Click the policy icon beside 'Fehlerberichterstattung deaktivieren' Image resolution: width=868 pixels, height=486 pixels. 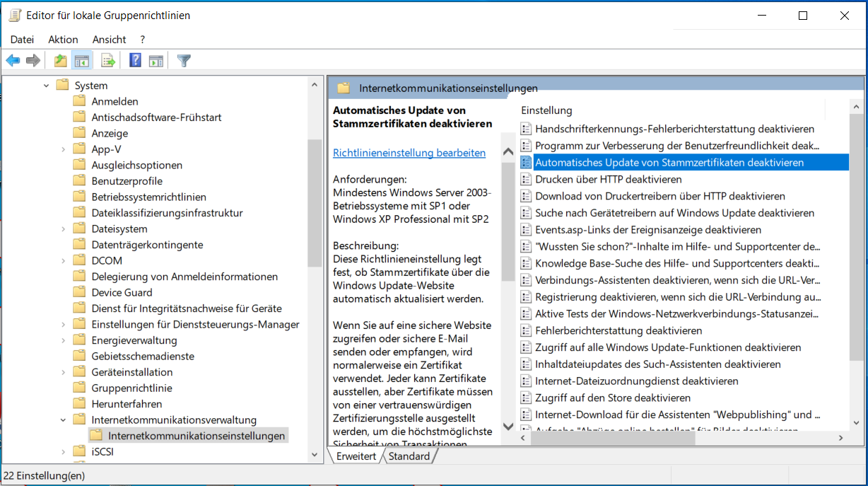tap(526, 331)
